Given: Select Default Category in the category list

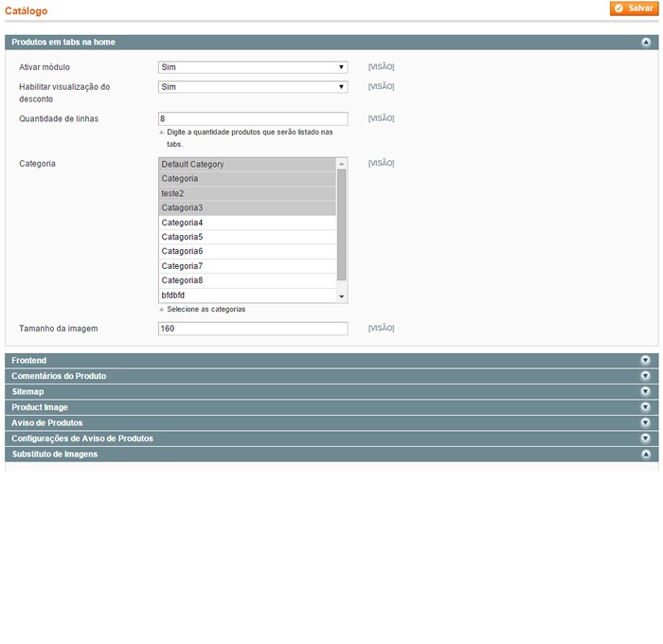Looking at the screenshot, I should [x=246, y=165].
